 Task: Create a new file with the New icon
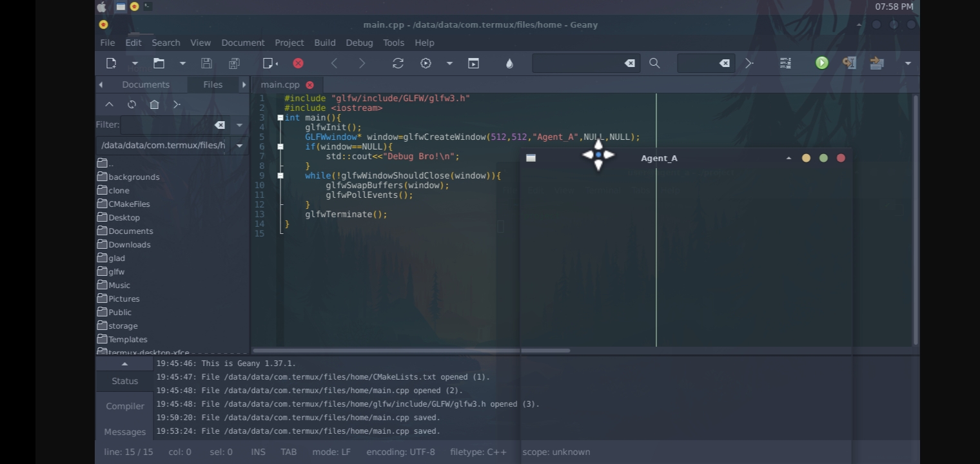(111, 63)
